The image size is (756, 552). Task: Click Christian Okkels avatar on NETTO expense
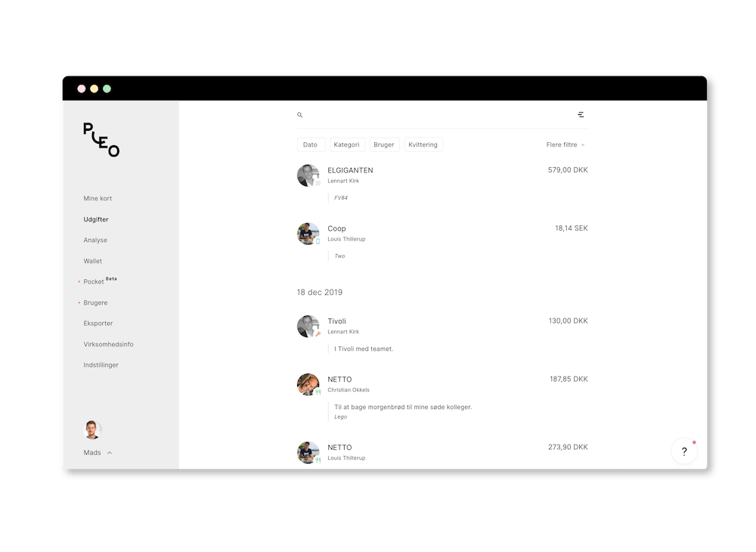point(308,385)
